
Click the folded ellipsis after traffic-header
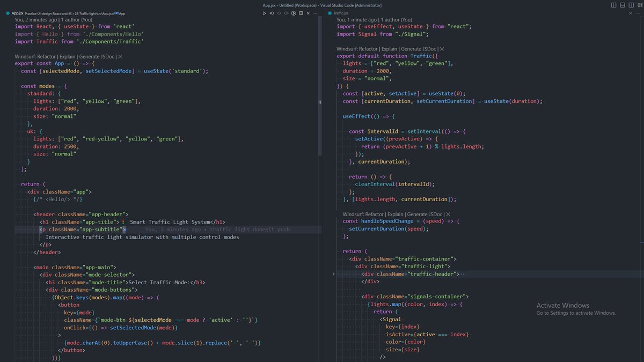[463, 274]
